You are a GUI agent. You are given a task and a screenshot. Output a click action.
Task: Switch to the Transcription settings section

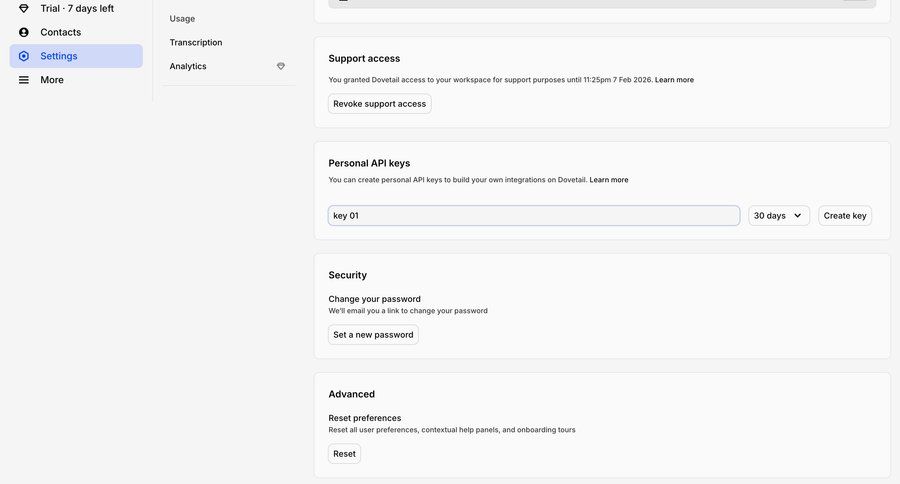point(196,42)
